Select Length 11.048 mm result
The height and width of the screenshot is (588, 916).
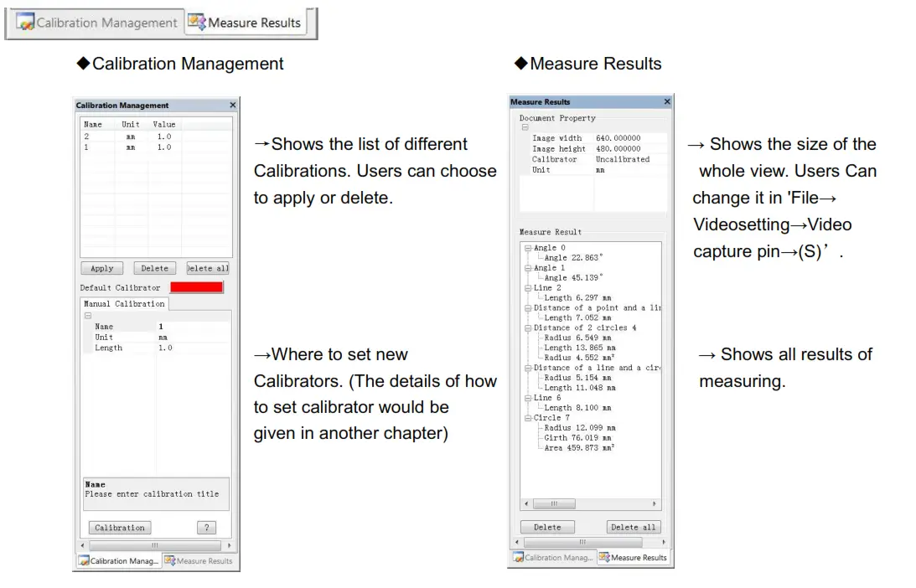pyautogui.click(x=579, y=388)
